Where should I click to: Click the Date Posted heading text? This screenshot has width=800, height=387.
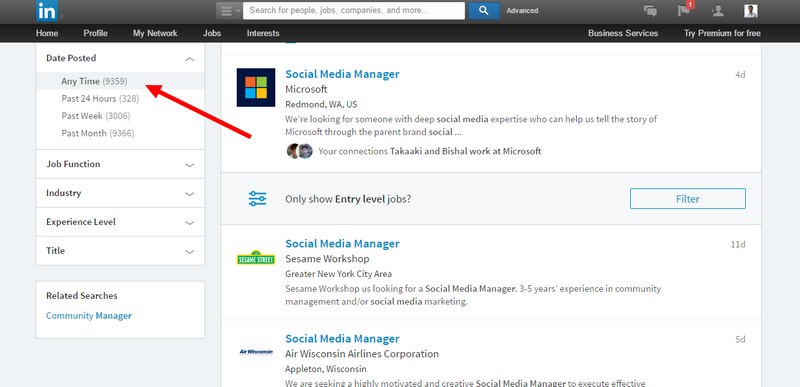point(71,58)
